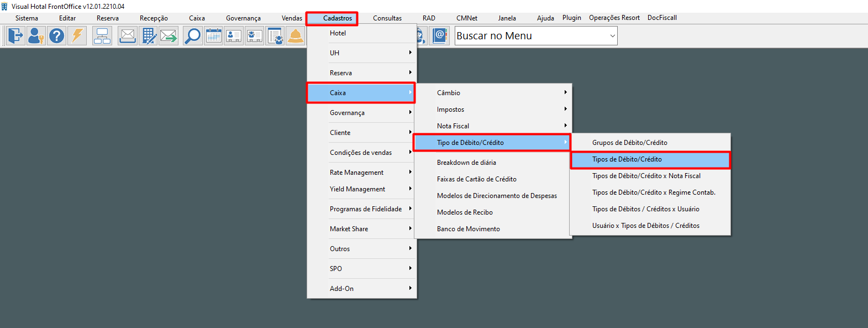Open the Recepção menu
Viewport: 868px width, 328px height.
[x=154, y=18]
